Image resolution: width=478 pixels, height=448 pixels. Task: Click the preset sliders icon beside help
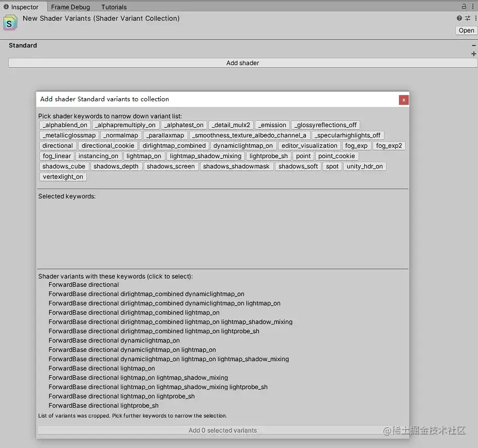click(468, 18)
